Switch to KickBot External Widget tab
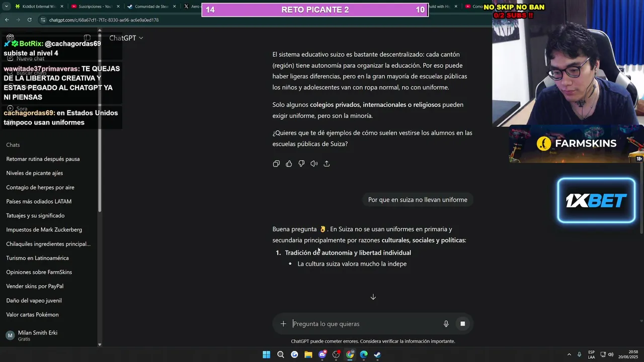 click(39, 7)
